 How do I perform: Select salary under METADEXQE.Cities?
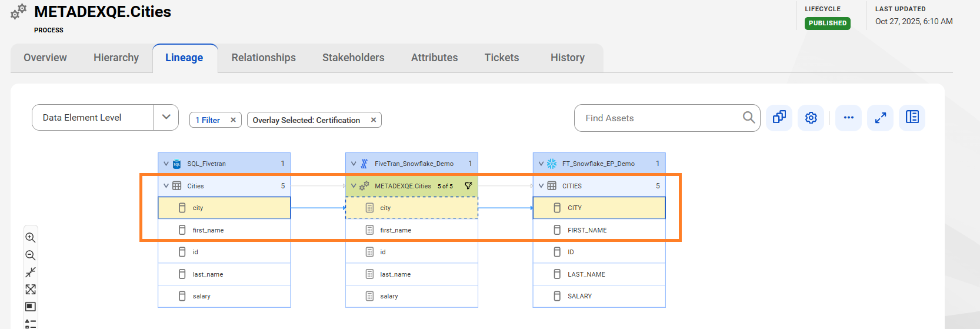tap(412, 296)
